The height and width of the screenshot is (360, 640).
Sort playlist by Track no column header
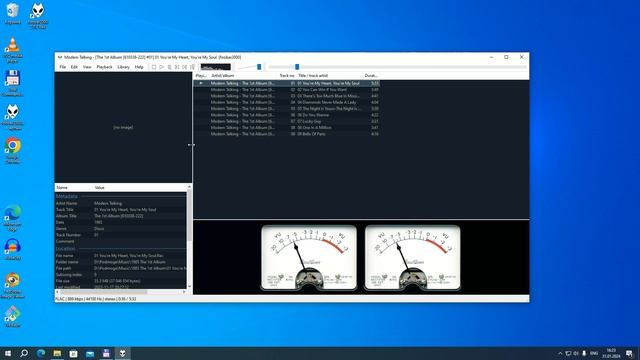tap(287, 76)
